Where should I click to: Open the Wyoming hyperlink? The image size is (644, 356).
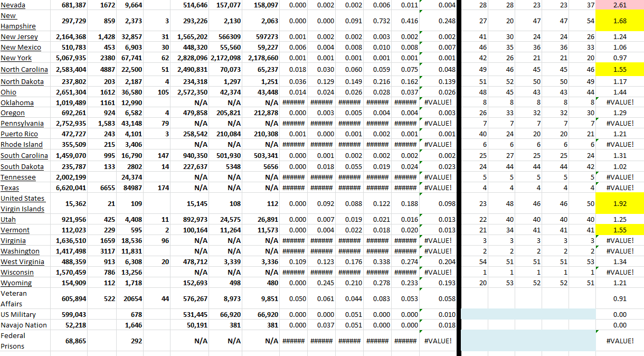[x=16, y=283]
